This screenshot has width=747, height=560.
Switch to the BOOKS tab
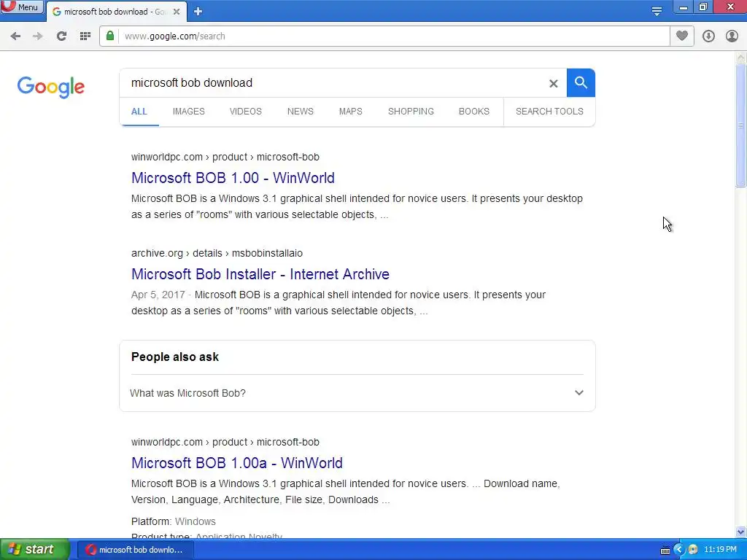click(474, 112)
